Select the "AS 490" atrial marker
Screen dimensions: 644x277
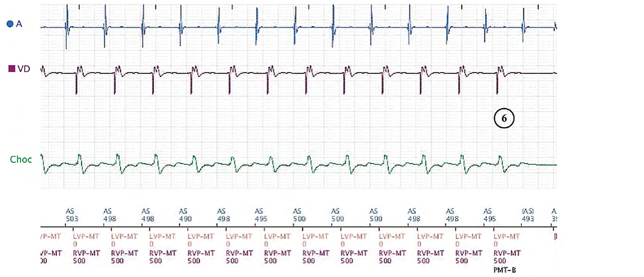click(185, 215)
